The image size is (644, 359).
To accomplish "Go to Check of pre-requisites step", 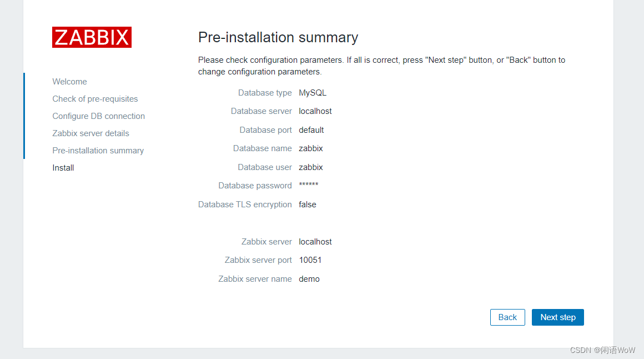I will [95, 99].
